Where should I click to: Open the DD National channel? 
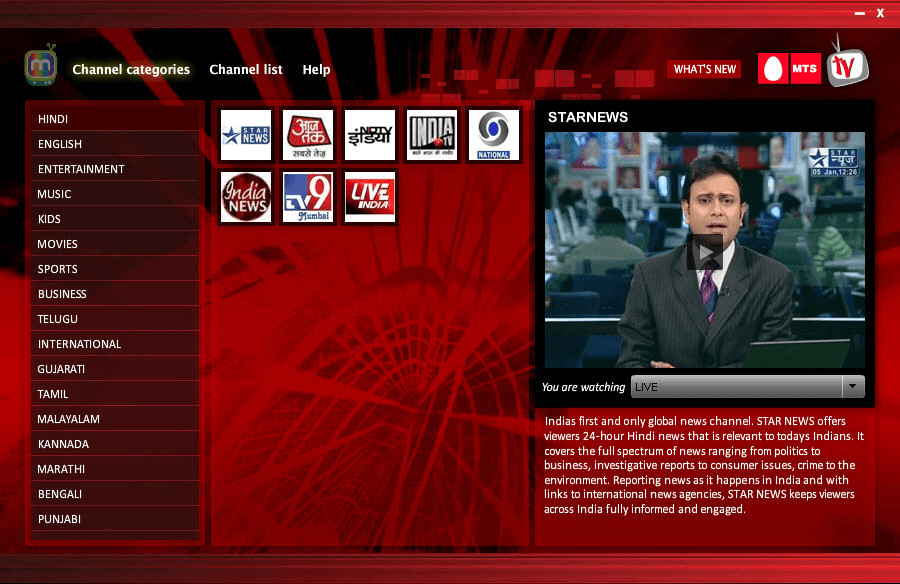(494, 135)
